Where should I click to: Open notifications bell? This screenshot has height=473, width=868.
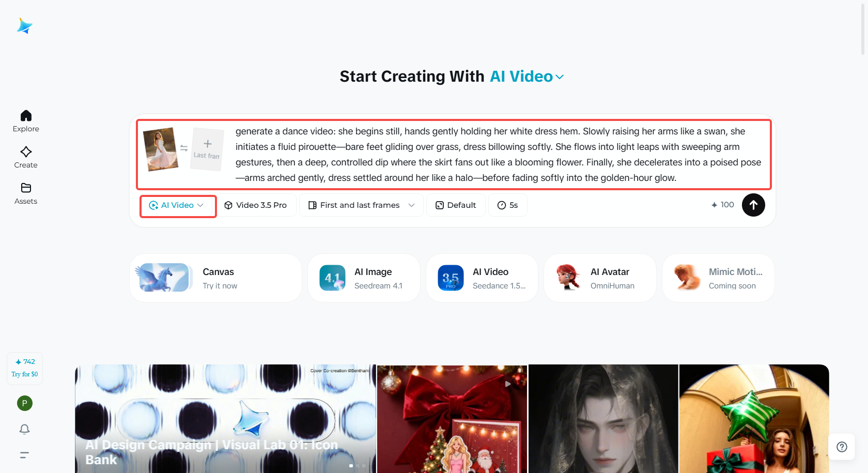(x=24, y=429)
